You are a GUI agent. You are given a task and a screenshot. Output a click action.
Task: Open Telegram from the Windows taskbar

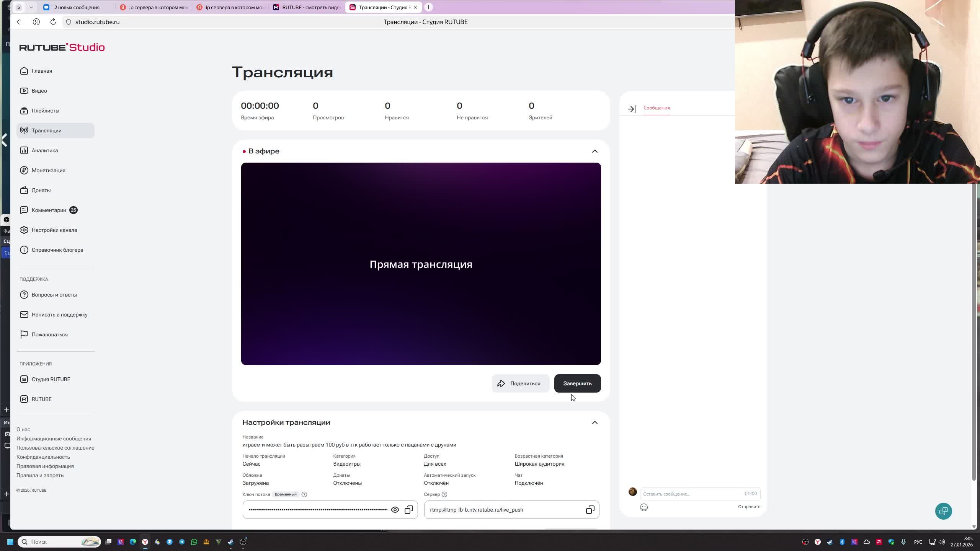pos(182,542)
